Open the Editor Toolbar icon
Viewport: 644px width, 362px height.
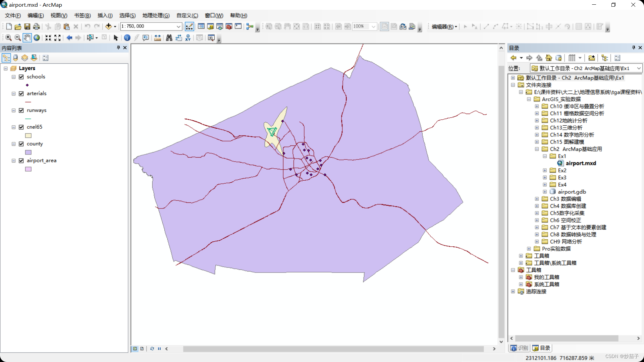coord(189,26)
